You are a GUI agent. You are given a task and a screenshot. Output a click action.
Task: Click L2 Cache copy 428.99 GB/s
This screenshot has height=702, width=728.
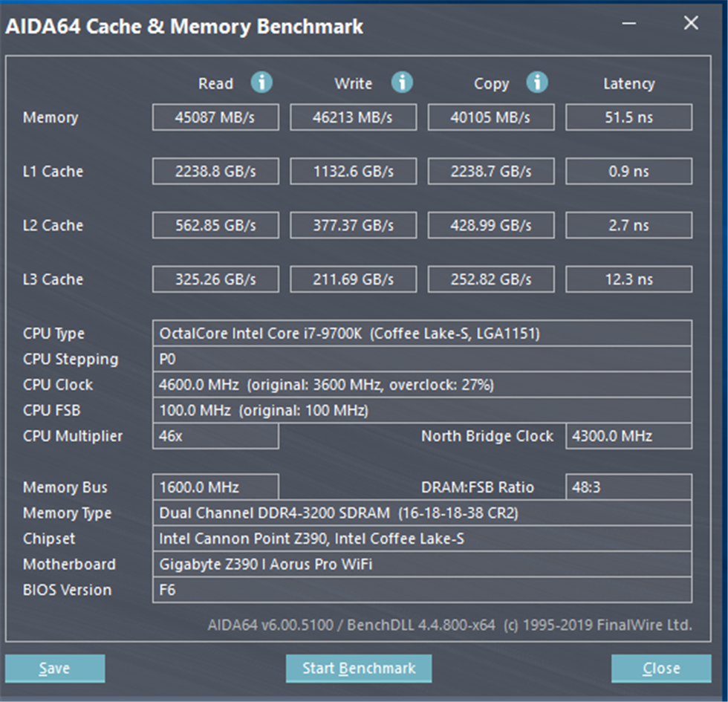(491, 225)
